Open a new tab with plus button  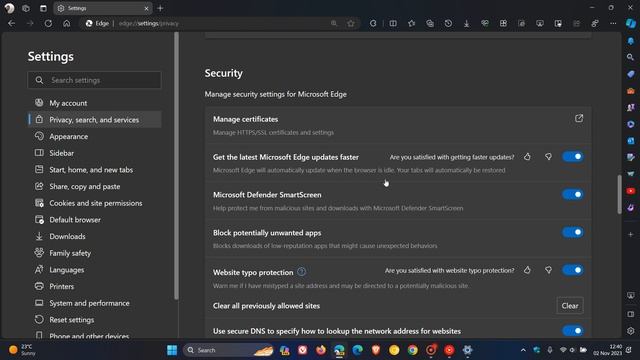[x=160, y=8]
